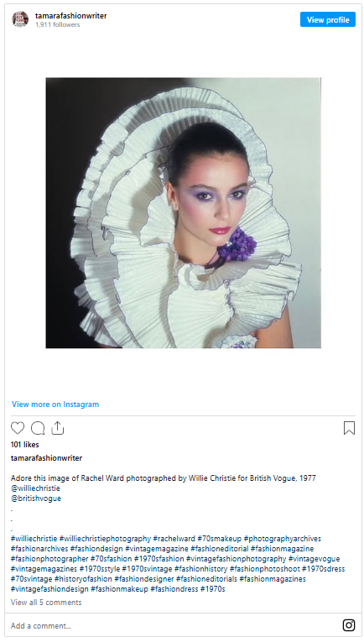Viewport: 364px width, 642px height.
Task: Open the #vintagevogue hashtag
Action: (x=315, y=558)
